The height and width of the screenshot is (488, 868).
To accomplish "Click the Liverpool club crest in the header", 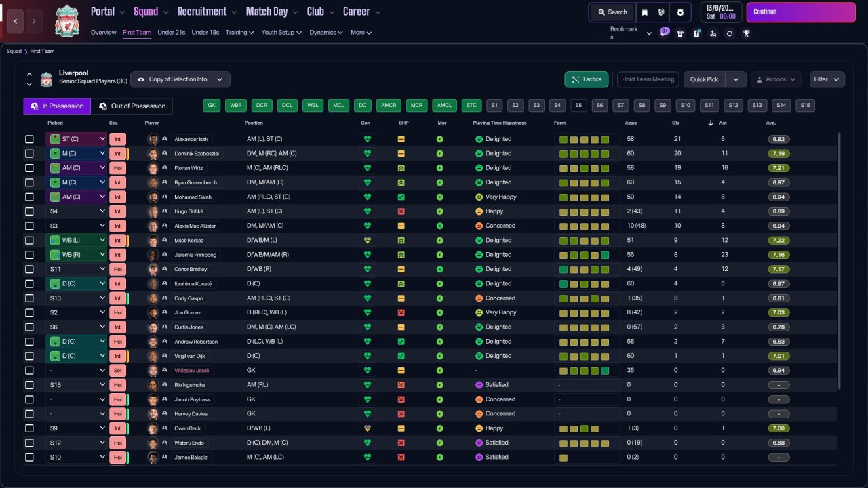I will tap(66, 20).
